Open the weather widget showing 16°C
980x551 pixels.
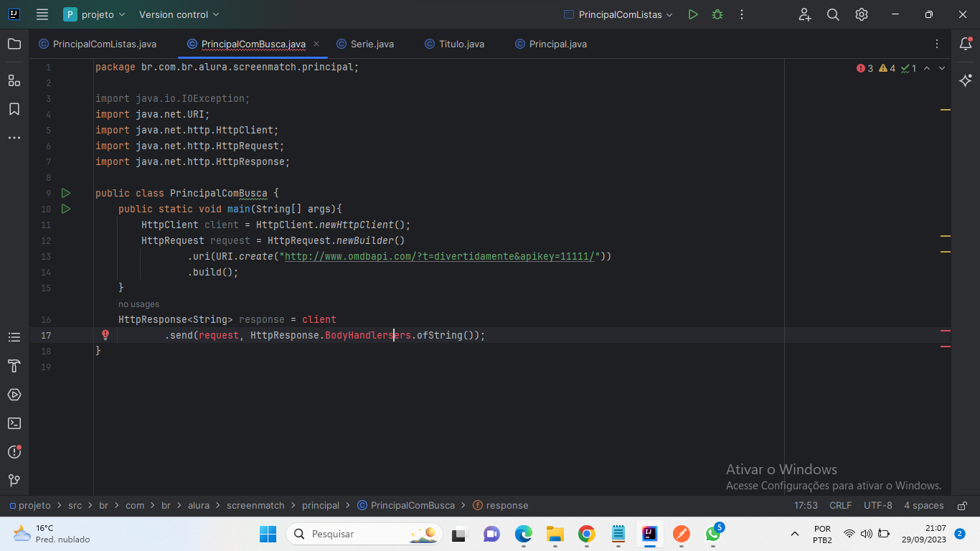(x=52, y=534)
